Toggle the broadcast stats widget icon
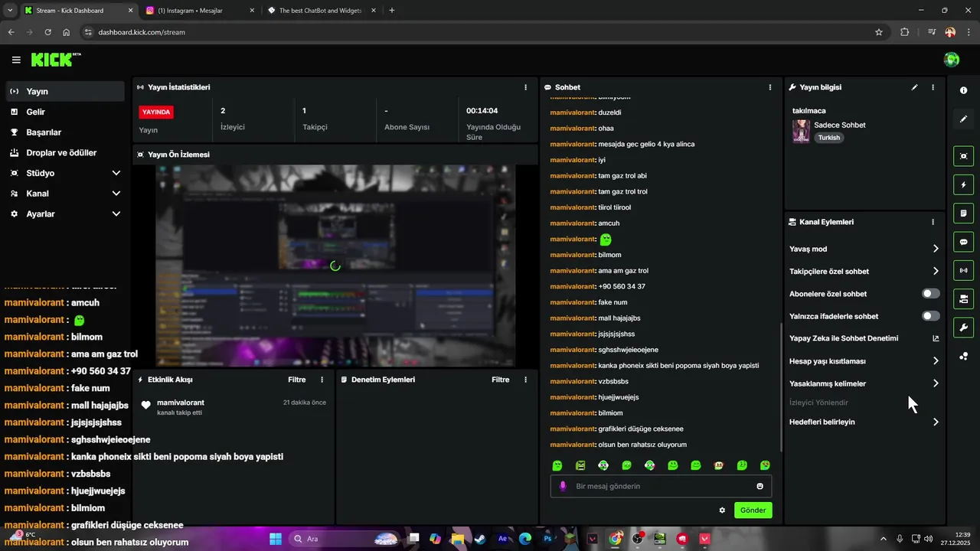980x551 pixels. [963, 270]
